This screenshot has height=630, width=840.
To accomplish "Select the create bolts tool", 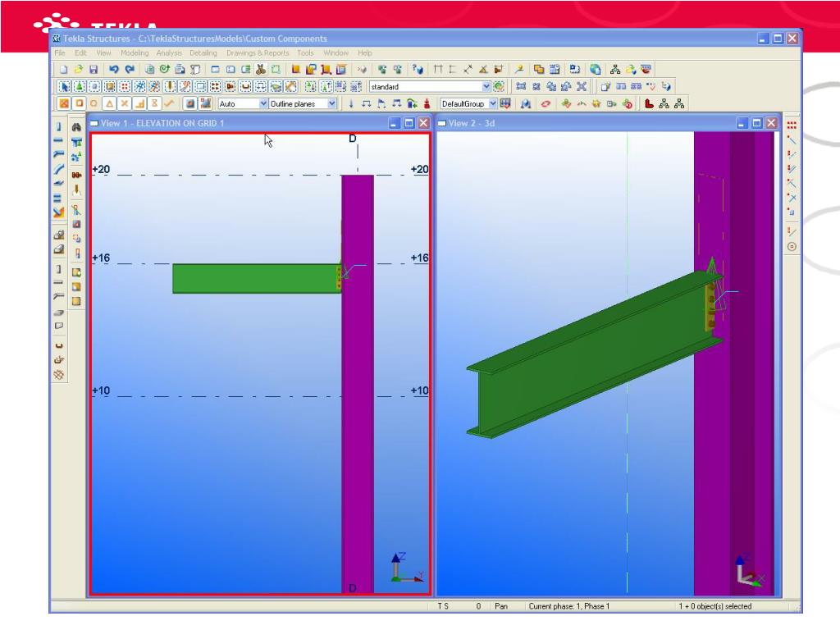I will (76, 175).
